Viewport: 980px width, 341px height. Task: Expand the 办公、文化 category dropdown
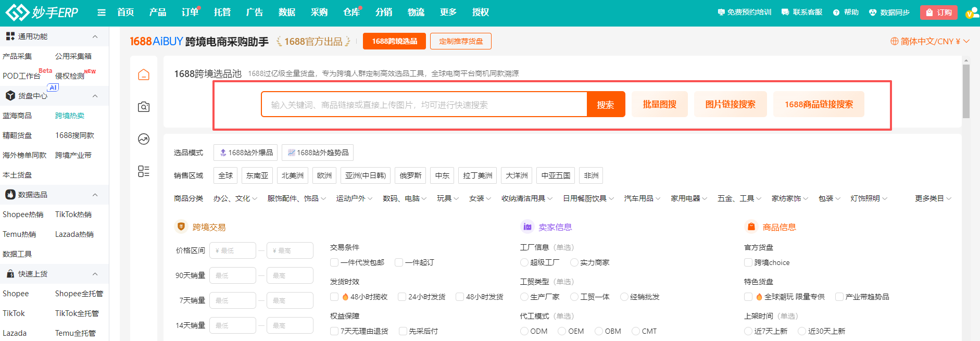(235, 198)
